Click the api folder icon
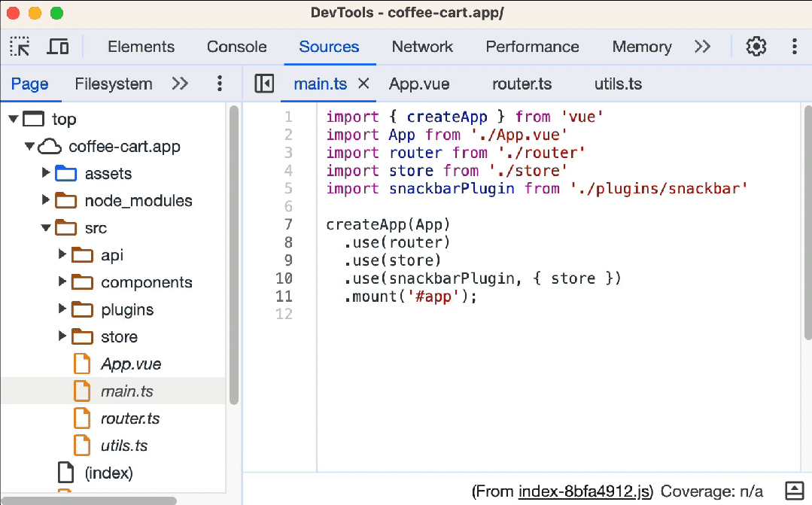Image resolution: width=812 pixels, height=505 pixels. (x=82, y=255)
